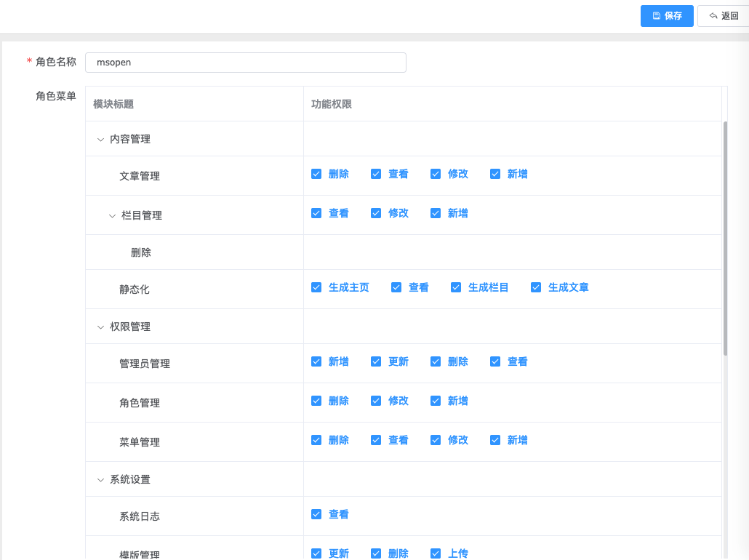Uncheck 删除 permission for 文章管理
The height and width of the screenshot is (560, 749).
316,174
